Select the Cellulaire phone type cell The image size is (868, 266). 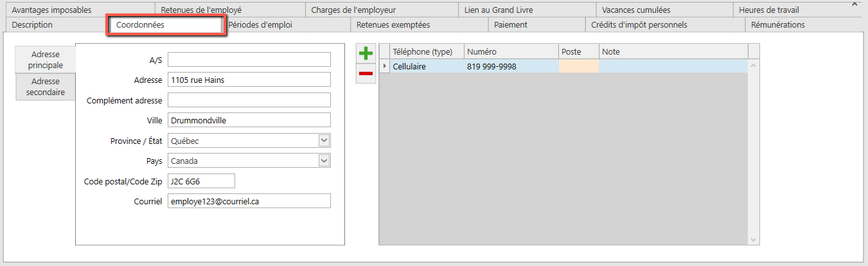click(427, 66)
